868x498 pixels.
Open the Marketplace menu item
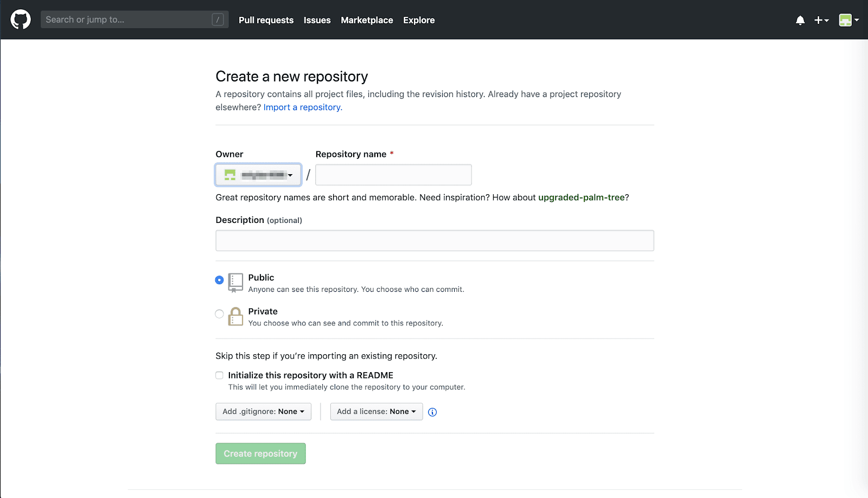tap(367, 20)
